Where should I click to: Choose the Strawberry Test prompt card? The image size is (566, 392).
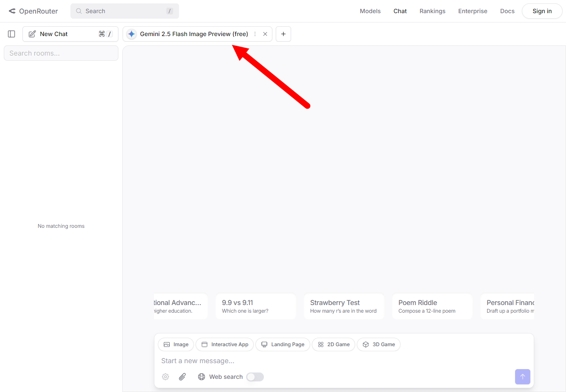coord(344,306)
